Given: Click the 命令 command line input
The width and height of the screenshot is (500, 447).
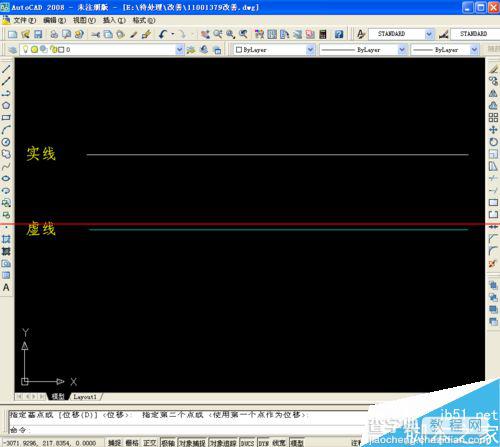Looking at the screenshot, I should click(187, 430).
